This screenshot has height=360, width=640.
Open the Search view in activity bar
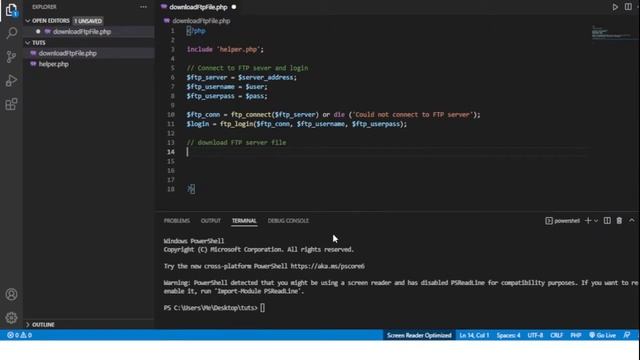[11, 33]
